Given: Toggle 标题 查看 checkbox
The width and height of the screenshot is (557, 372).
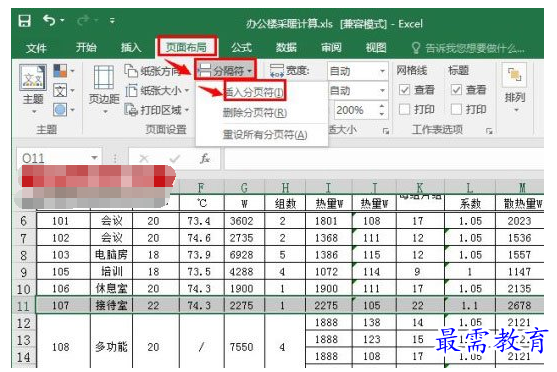Looking at the screenshot, I should click(456, 90).
